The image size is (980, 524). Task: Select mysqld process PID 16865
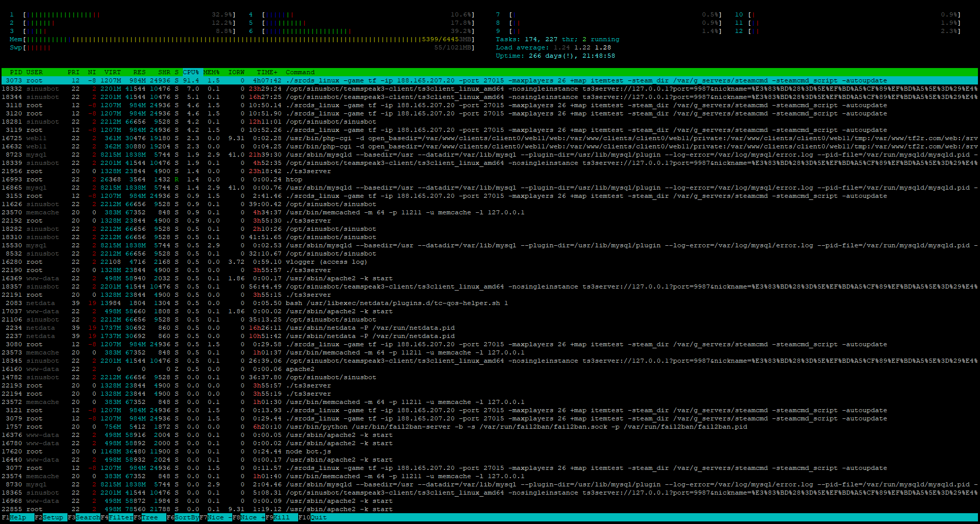pyautogui.click(x=490, y=188)
